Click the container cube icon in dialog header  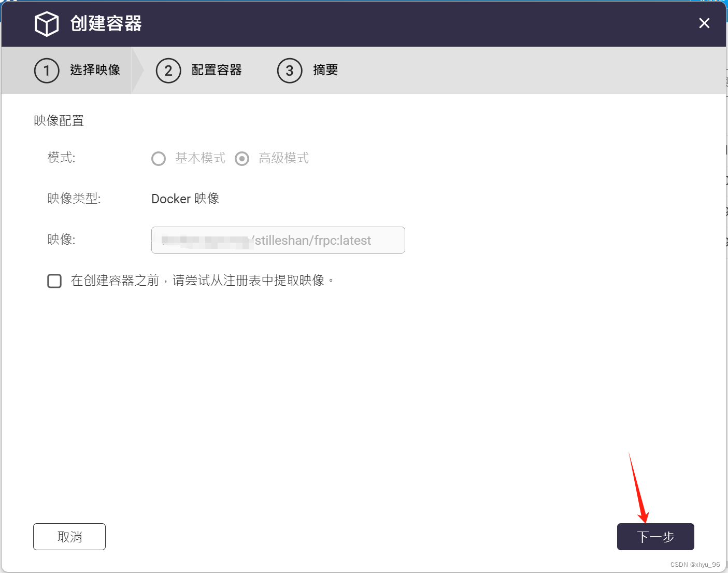click(47, 23)
